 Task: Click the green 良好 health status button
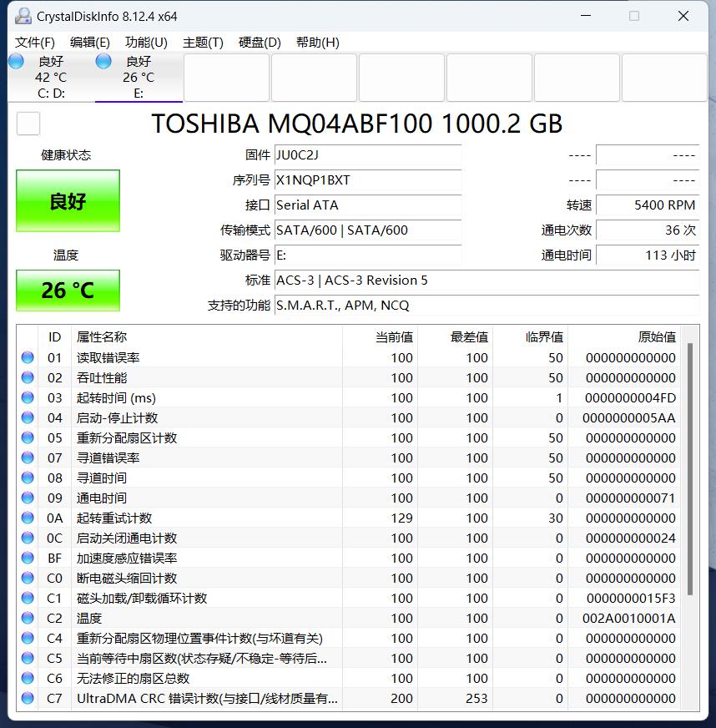[67, 200]
